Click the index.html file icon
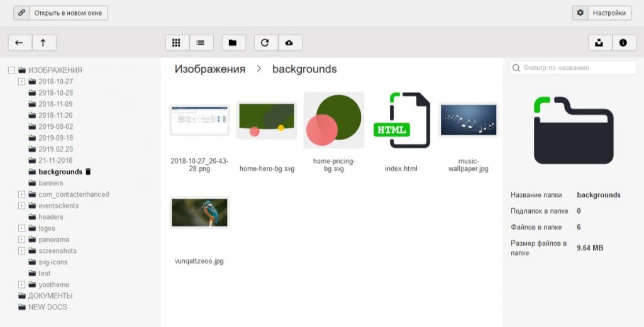This screenshot has width=644, height=327. point(402,119)
